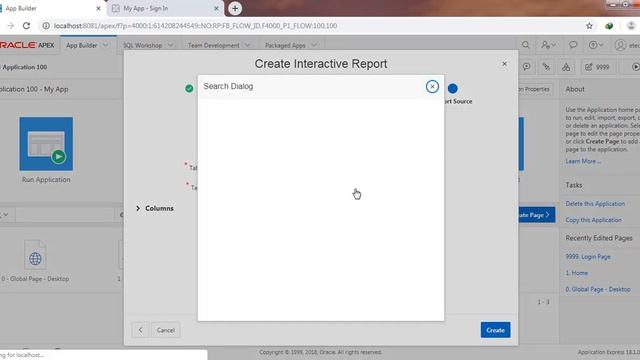Viewport: 640px width, 360px height.
Task: Click the green browser extension icon
Action: click(x=609, y=26)
